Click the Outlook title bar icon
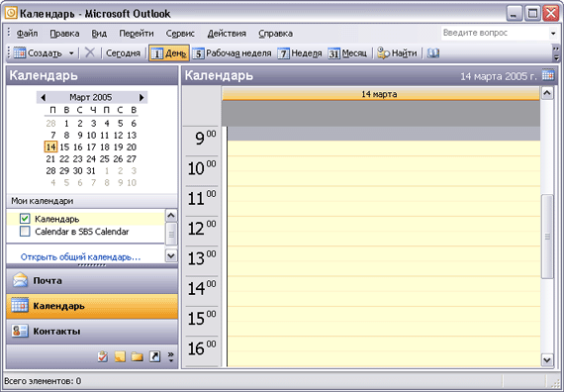The width and height of the screenshot is (564, 392). click(x=11, y=13)
